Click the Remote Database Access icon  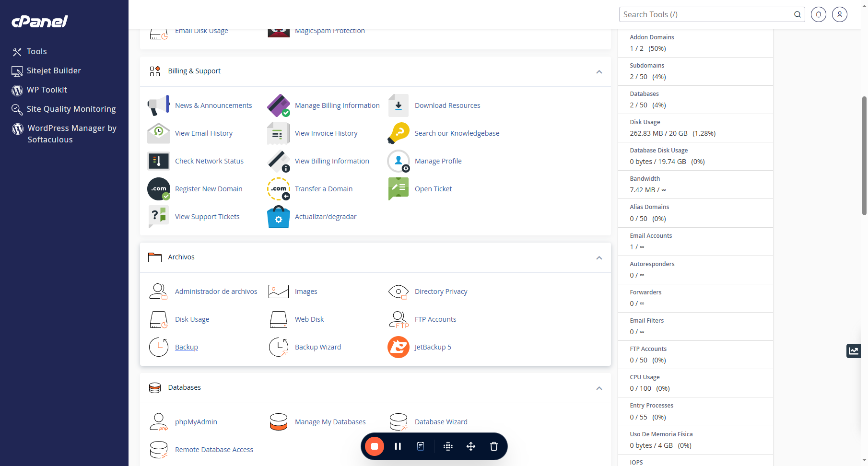[x=159, y=450]
